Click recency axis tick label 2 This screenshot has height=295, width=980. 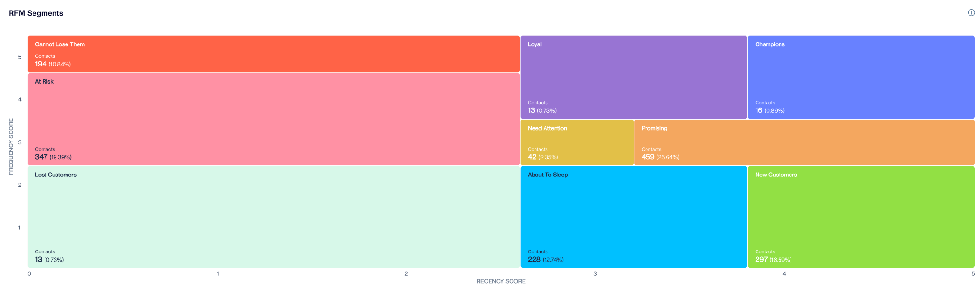pyautogui.click(x=406, y=274)
